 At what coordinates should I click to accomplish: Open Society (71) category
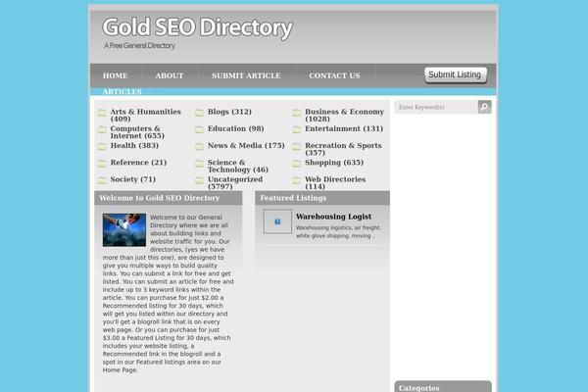pos(132,179)
